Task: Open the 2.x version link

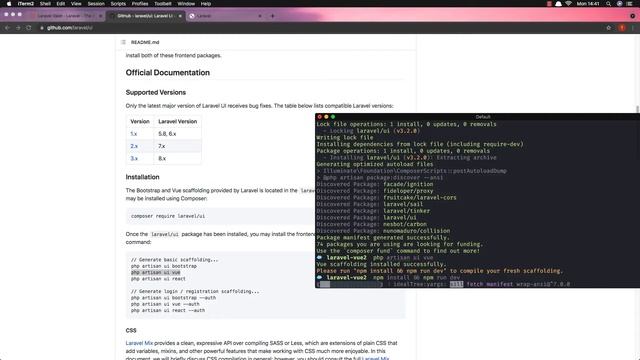Action: point(134,146)
